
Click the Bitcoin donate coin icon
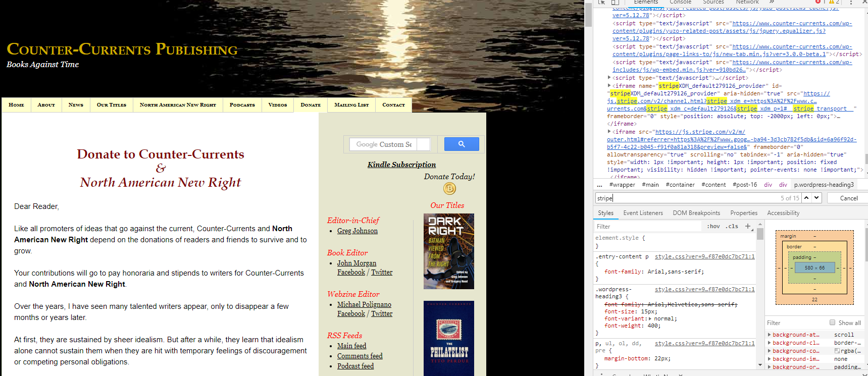point(449,189)
